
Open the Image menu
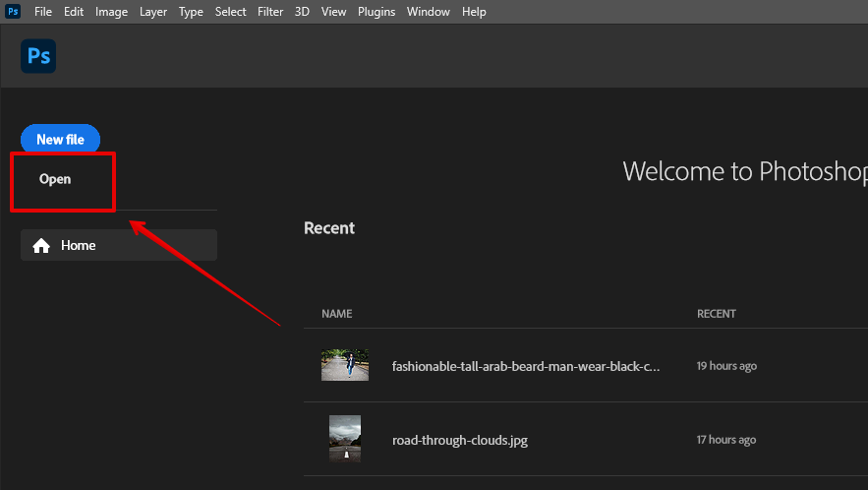pyautogui.click(x=111, y=12)
